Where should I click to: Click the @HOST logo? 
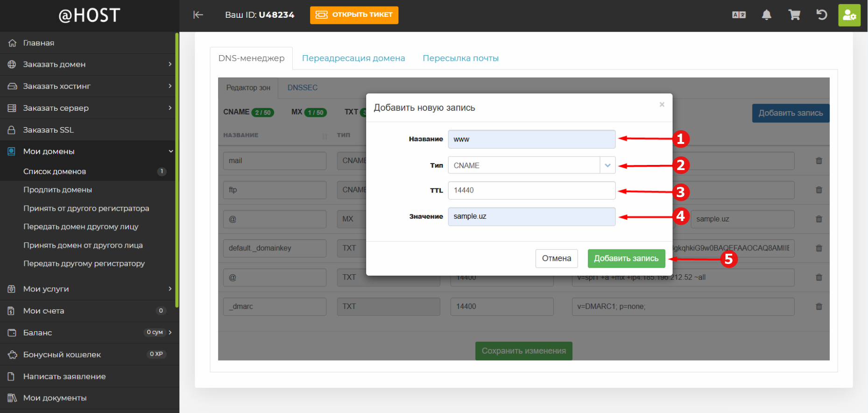pyautogui.click(x=89, y=15)
